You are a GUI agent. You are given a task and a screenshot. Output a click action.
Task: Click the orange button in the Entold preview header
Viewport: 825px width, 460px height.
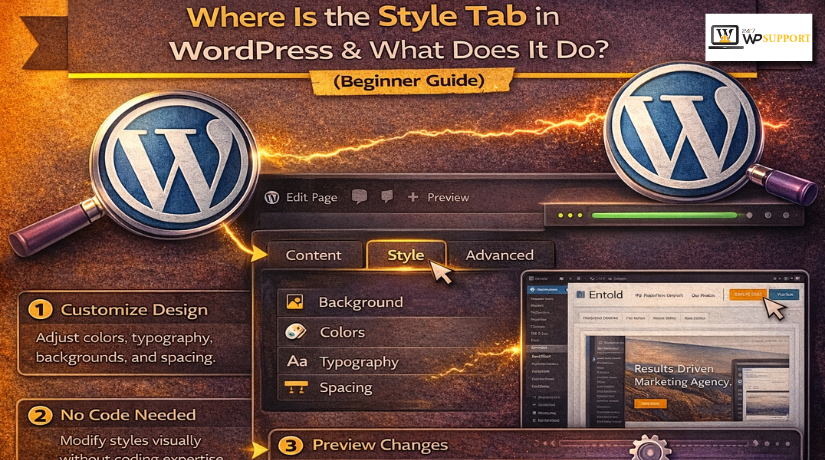tap(745, 294)
